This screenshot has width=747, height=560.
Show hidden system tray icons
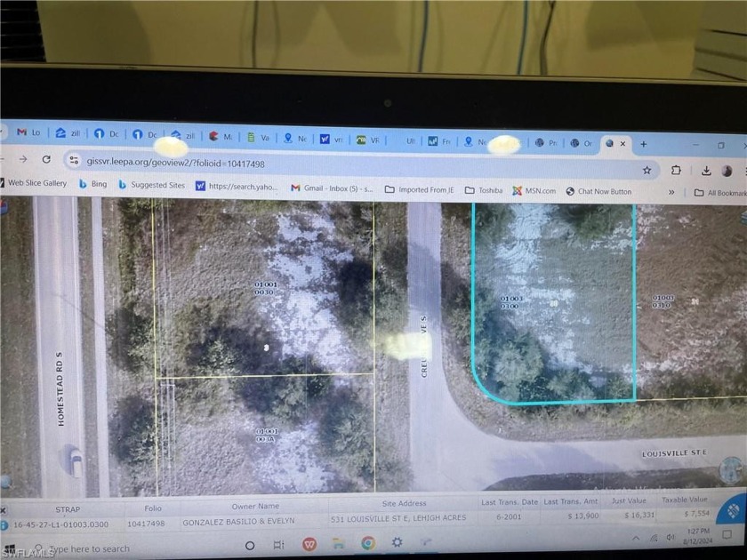pyautogui.click(x=637, y=539)
